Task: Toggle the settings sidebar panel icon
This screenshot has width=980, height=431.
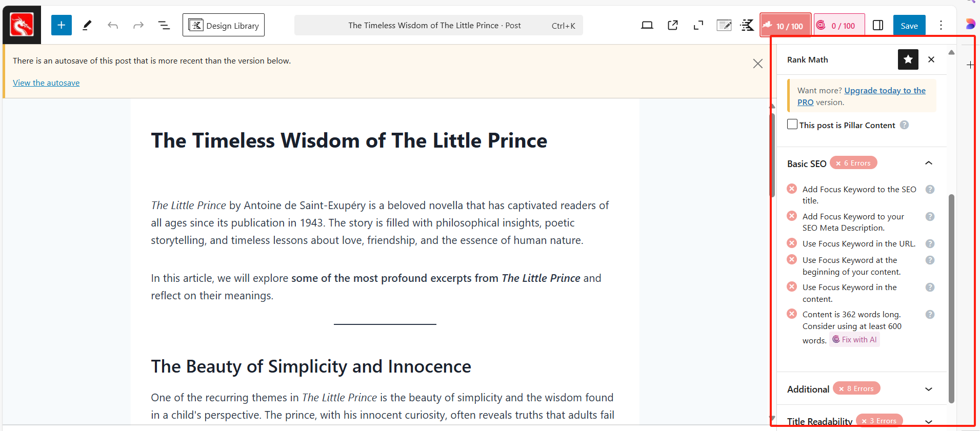Action: tap(878, 25)
